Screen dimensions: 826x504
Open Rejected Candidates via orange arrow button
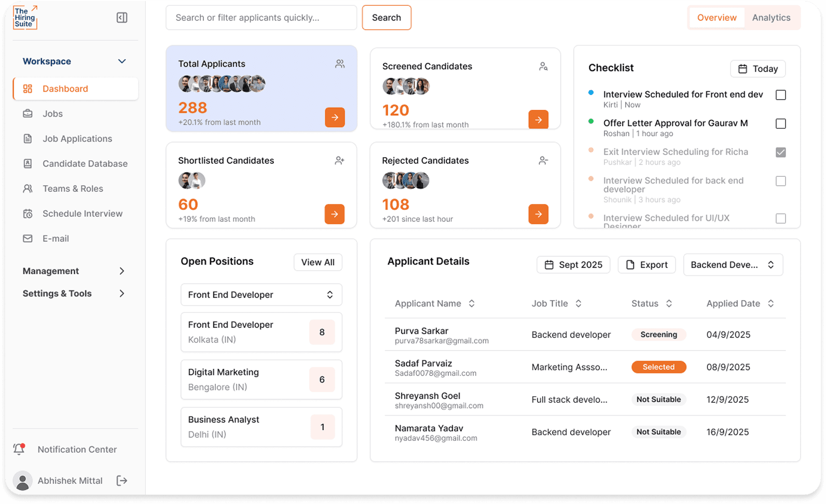(538, 214)
